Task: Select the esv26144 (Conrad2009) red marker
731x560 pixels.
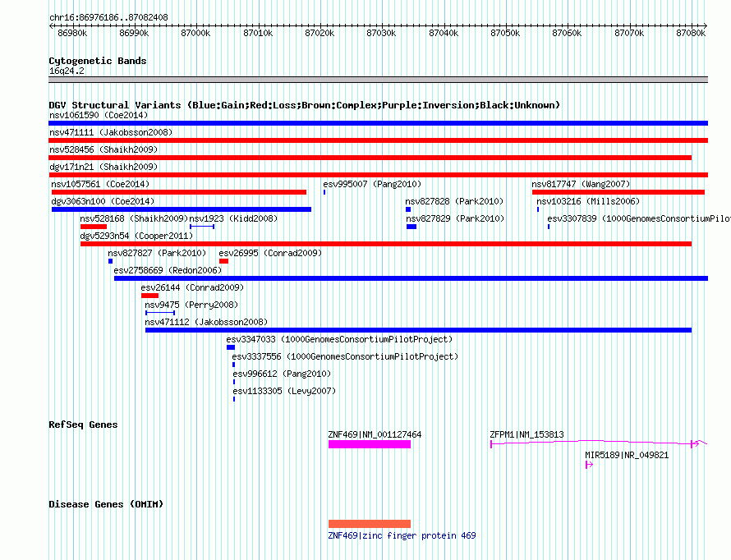Action: [149, 296]
